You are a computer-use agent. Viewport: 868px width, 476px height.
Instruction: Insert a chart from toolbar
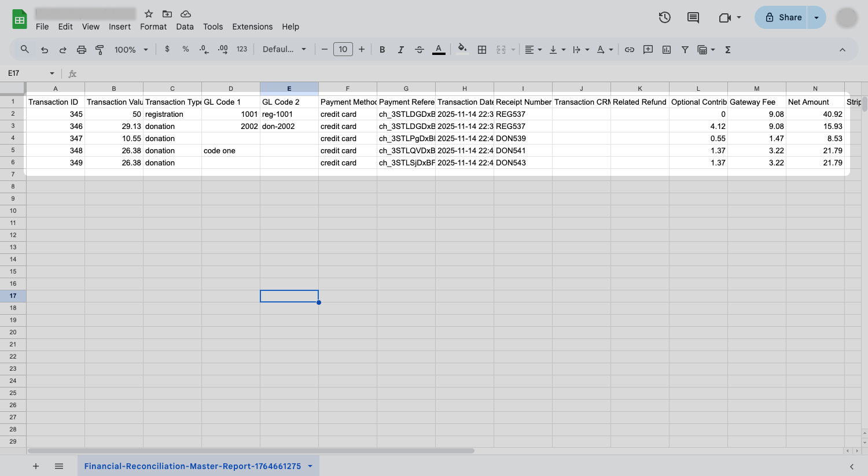667,50
